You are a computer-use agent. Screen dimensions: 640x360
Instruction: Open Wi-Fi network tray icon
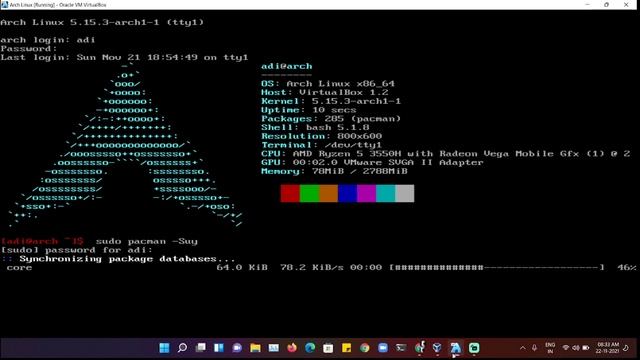pyautogui.click(x=566, y=348)
